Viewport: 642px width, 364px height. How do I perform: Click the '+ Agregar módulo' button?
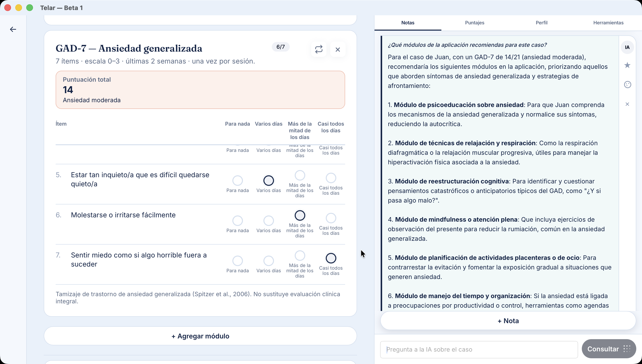[200, 336]
